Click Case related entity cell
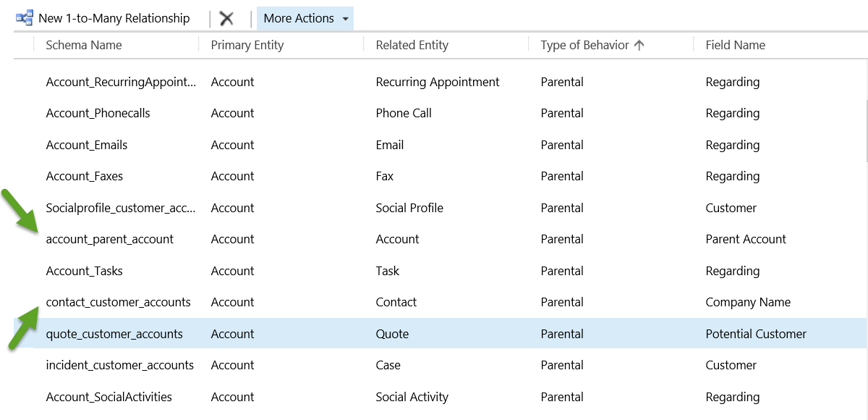 click(388, 365)
